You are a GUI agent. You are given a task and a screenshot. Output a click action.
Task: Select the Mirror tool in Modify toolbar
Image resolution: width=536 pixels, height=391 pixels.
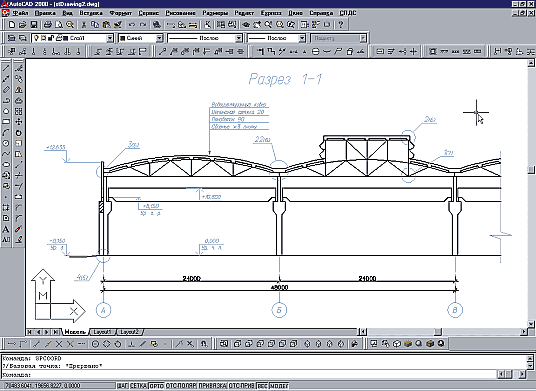[19, 90]
